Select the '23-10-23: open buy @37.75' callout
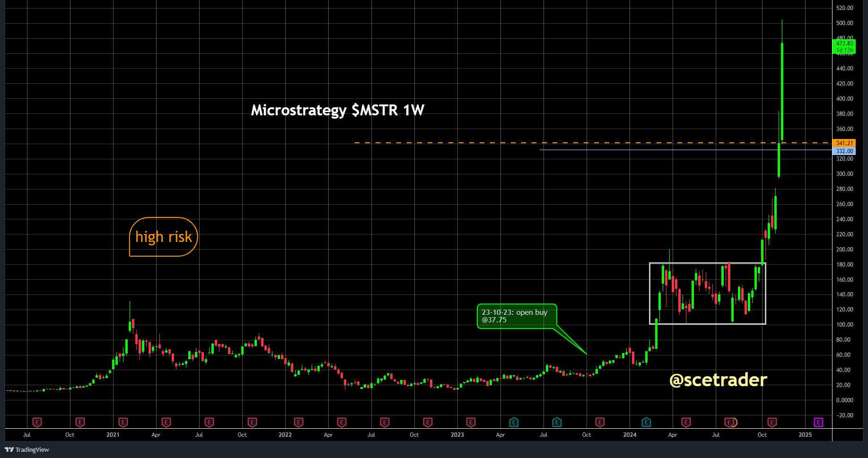 517,316
